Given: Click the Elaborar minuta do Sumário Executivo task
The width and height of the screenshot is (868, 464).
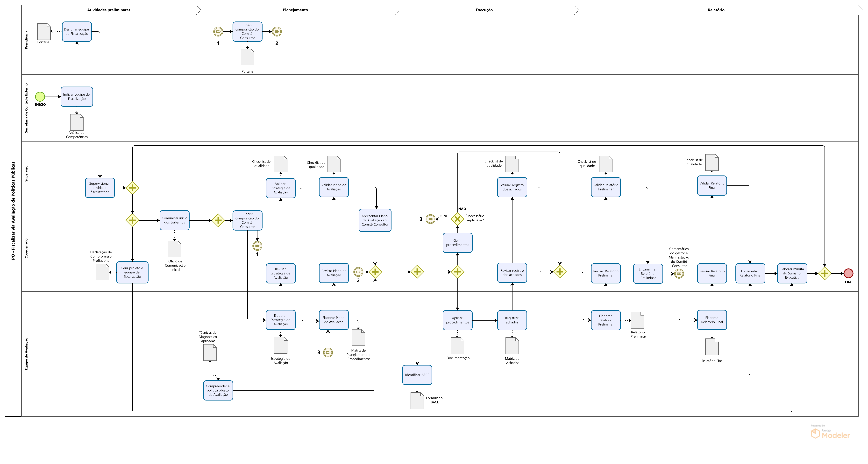Looking at the screenshot, I should pyautogui.click(x=792, y=273).
